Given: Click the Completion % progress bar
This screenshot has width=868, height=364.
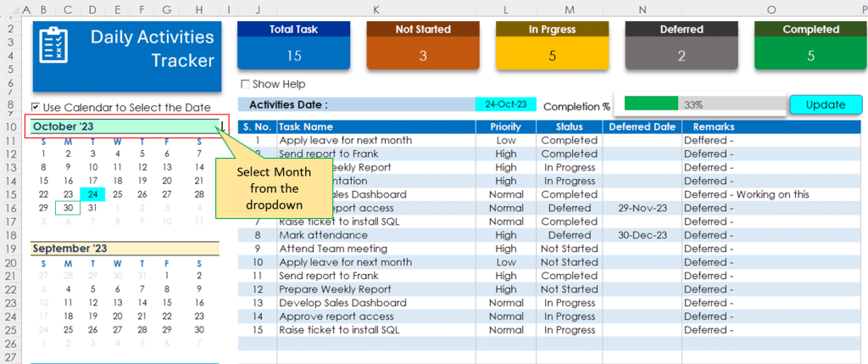Looking at the screenshot, I should pos(704,104).
